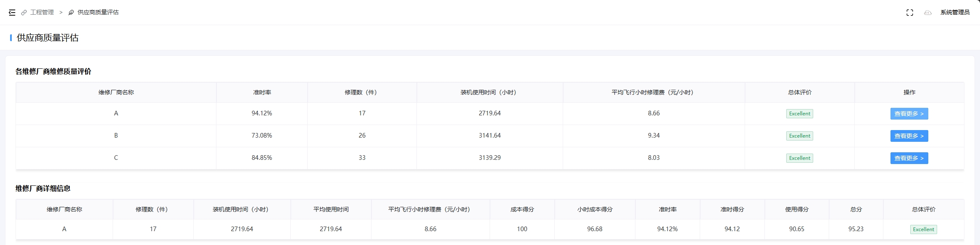Select 装机使用时间（小时） header in top table
Viewport: 980px width, 245px height.
point(490,92)
